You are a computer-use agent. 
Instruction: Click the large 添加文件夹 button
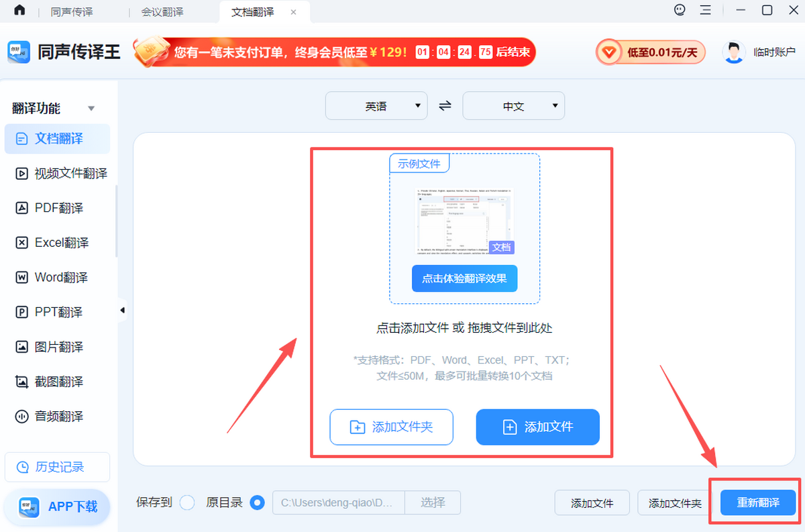(x=392, y=427)
